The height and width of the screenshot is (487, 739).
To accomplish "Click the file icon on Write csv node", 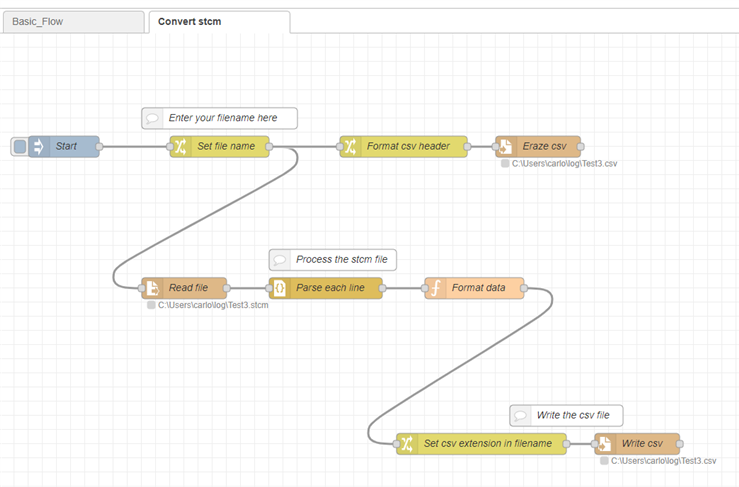I will pos(605,444).
